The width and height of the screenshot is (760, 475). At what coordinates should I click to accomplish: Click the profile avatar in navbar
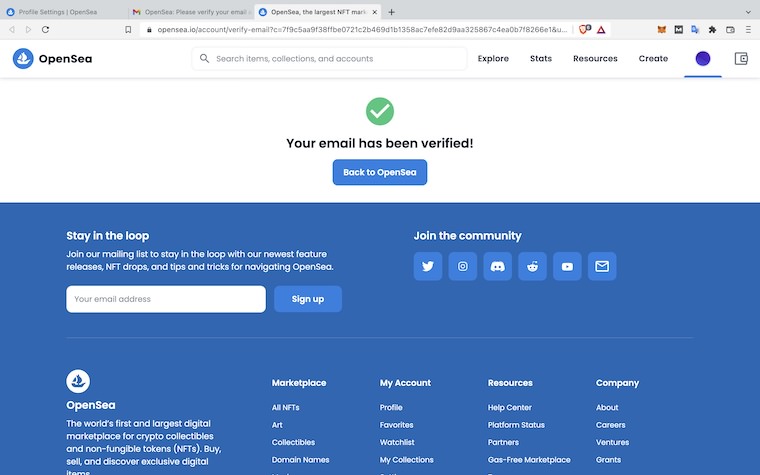pos(703,59)
